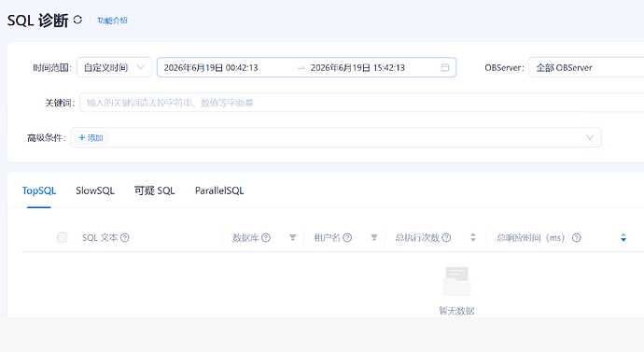The width and height of the screenshot is (644, 352).
Task: Switch to the TopSQL tab
Action: 39,190
